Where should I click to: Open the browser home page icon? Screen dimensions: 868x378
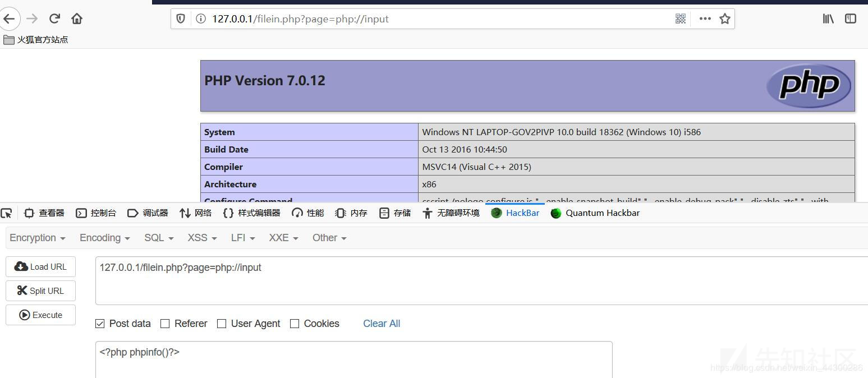coord(77,19)
